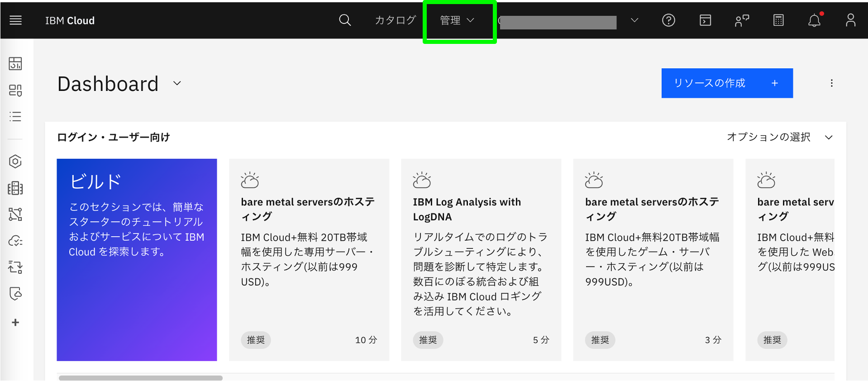Expand the account selector chevron
The width and height of the screenshot is (868, 381).
634,20
